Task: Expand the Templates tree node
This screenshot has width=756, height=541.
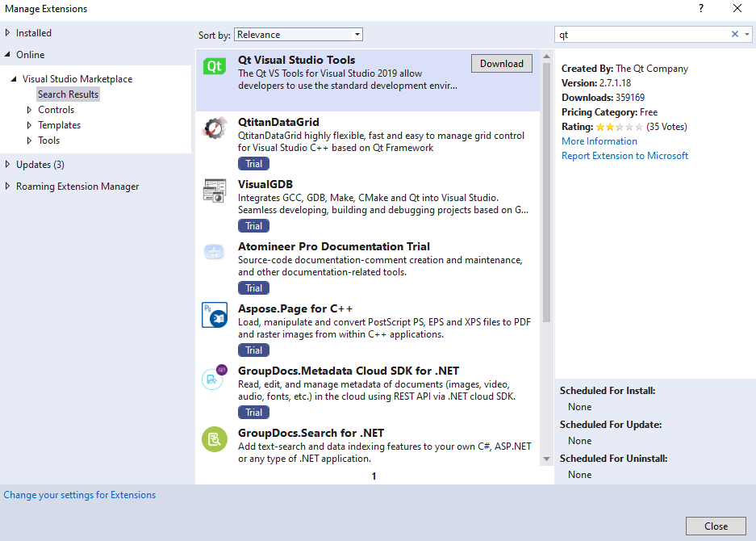Action: 29,125
